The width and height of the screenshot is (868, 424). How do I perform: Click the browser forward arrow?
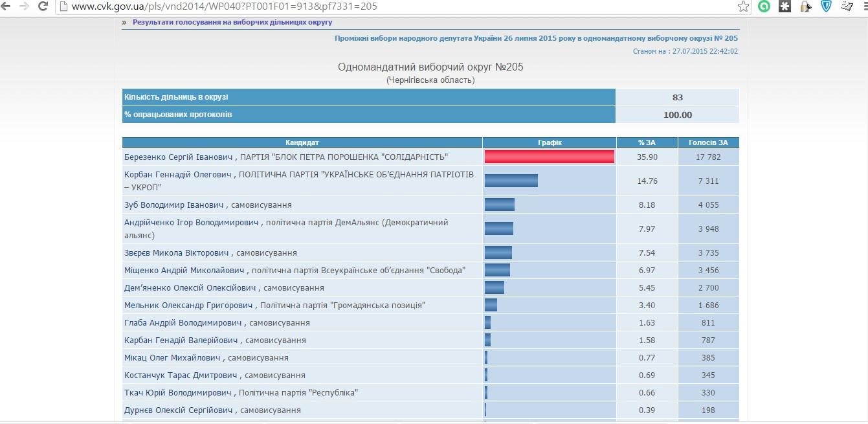pos(24,6)
